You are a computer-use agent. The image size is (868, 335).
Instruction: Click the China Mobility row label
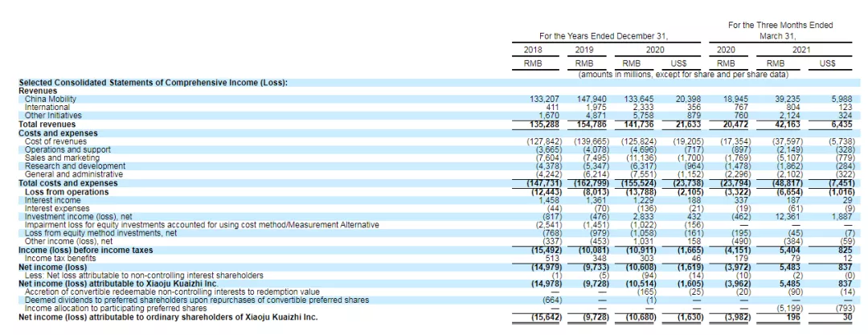click(51, 99)
